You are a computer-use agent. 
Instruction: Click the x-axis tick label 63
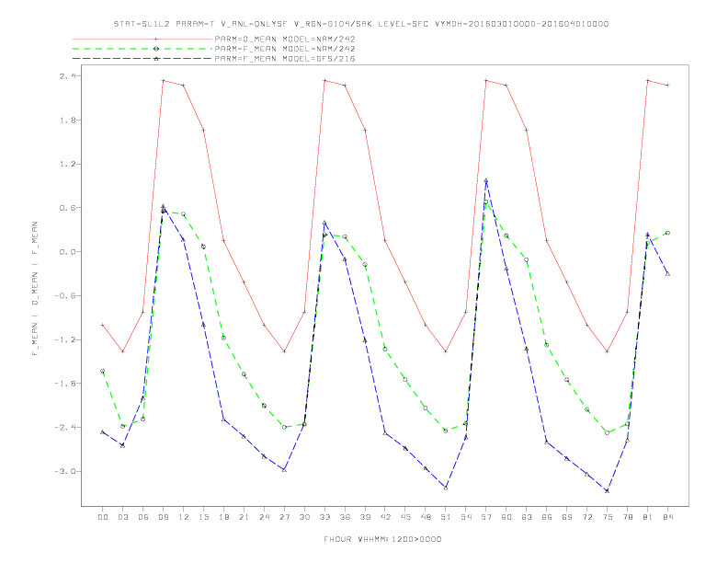click(x=527, y=517)
